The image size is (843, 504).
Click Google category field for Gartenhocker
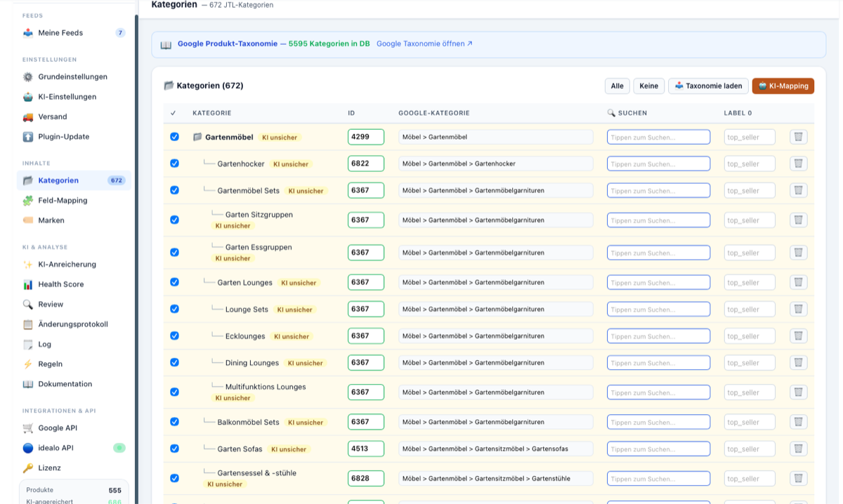point(496,164)
